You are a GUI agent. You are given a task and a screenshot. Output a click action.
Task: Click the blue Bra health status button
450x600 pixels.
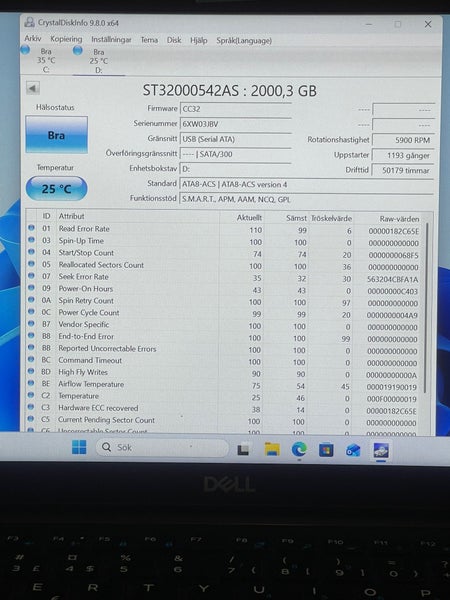pyautogui.click(x=56, y=135)
